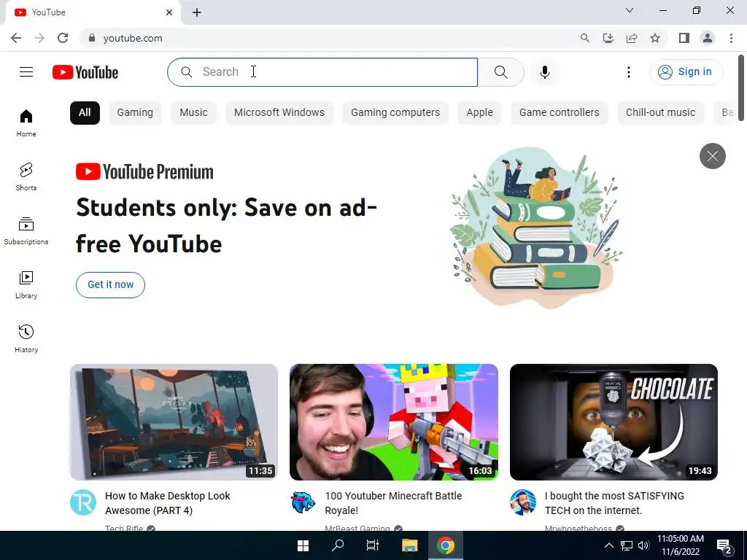Open the volume control in tray
Viewport: 747px width, 560px height.
tap(643, 545)
